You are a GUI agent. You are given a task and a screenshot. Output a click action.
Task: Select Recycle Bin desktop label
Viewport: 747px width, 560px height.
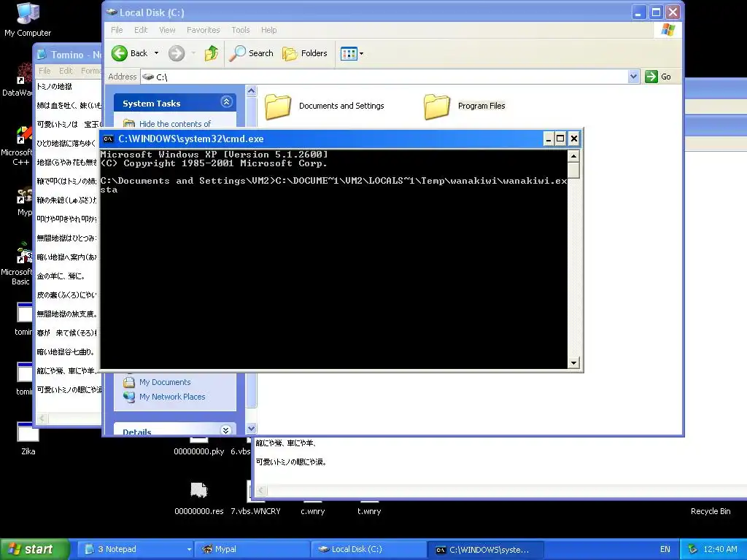[711, 511]
